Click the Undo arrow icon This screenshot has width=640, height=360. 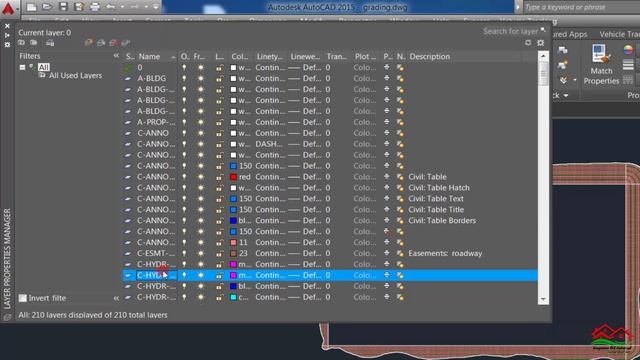pos(111,7)
